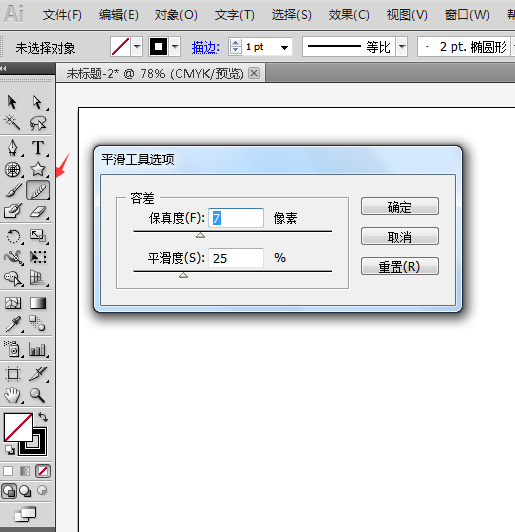Adjust stroke weight stepper arrows
The width and height of the screenshot is (515, 532).
click(235, 46)
